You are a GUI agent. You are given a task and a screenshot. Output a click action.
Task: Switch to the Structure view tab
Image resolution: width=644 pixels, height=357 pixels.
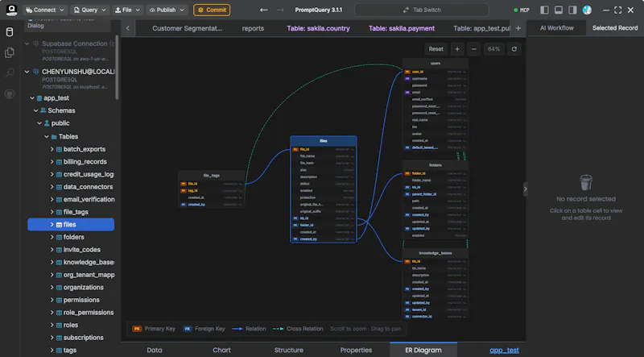(289, 350)
